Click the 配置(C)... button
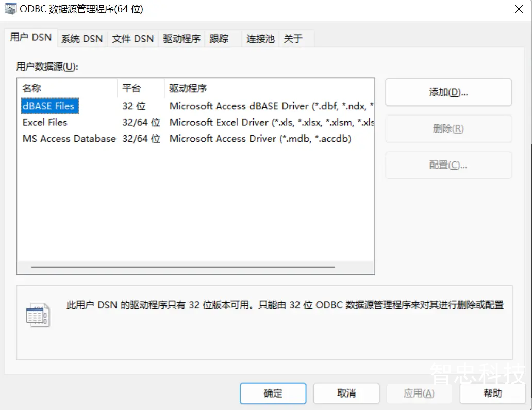The width and height of the screenshot is (532, 410). (x=448, y=165)
